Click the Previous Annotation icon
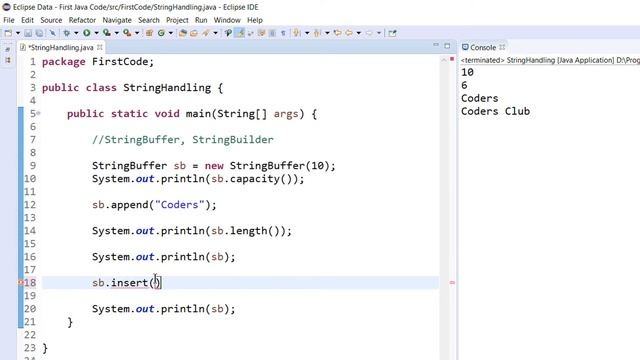Viewport: 640px width, 360px height. tap(317, 33)
